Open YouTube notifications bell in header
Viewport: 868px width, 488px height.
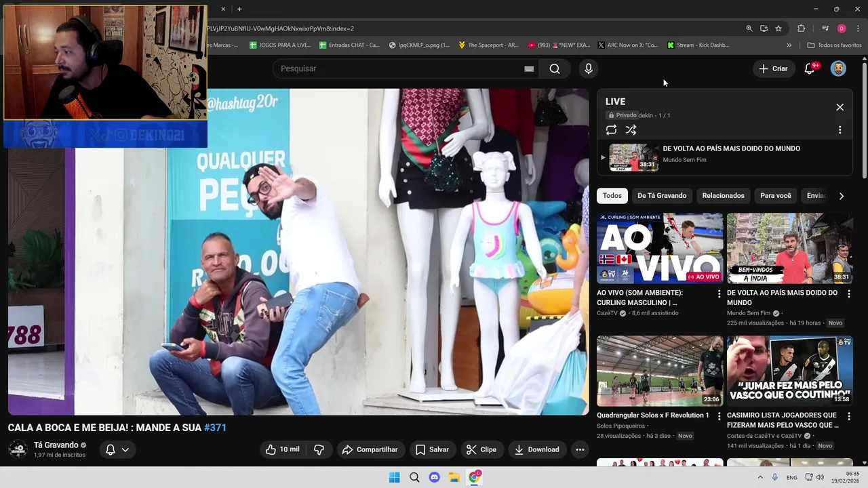pyautogui.click(x=810, y=68)
